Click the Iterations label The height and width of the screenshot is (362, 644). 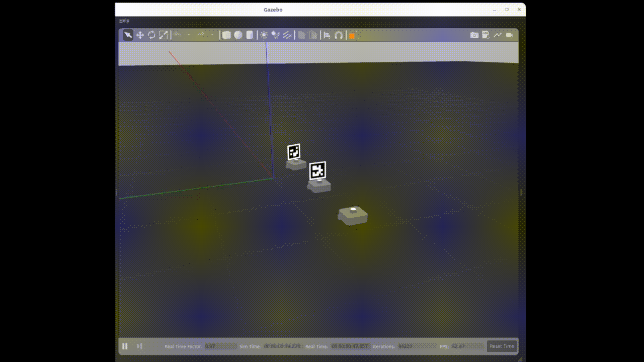(384, 346)
